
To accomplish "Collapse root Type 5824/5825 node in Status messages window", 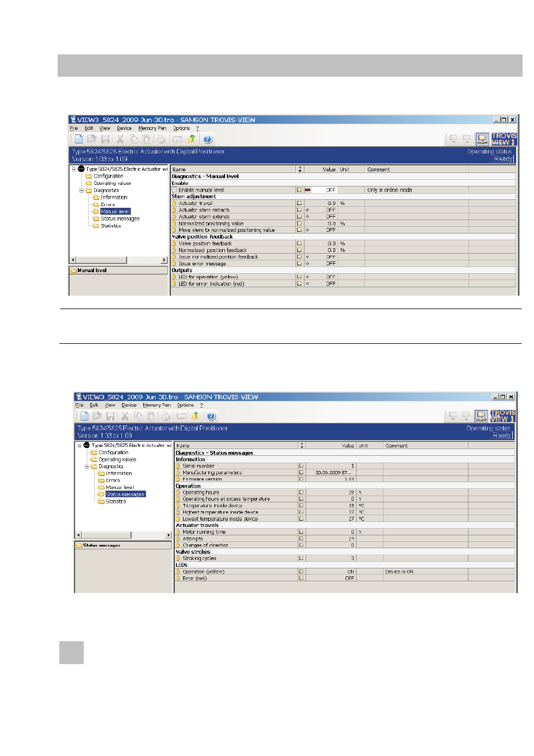I will click(79, 446).
